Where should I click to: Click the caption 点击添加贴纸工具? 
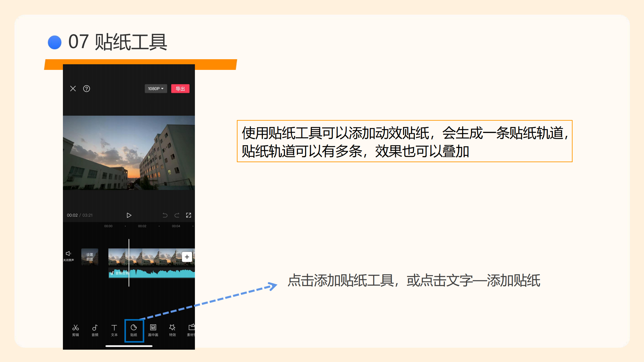[x=341, y=280]
